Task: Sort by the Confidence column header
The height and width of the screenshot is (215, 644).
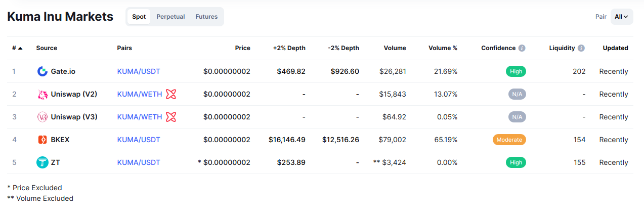Action: 498,48
